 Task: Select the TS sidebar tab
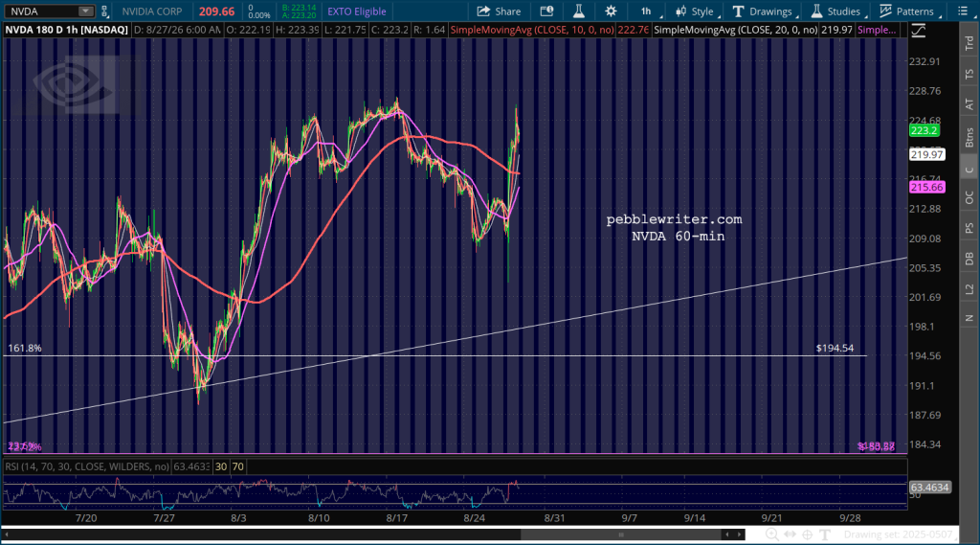[x=969, y=75]
